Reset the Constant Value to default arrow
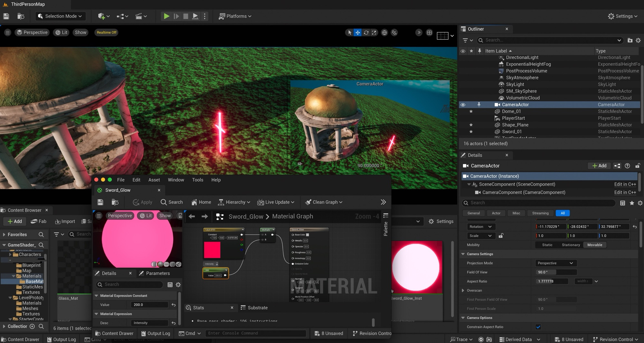644x343 pixels. 174,305
